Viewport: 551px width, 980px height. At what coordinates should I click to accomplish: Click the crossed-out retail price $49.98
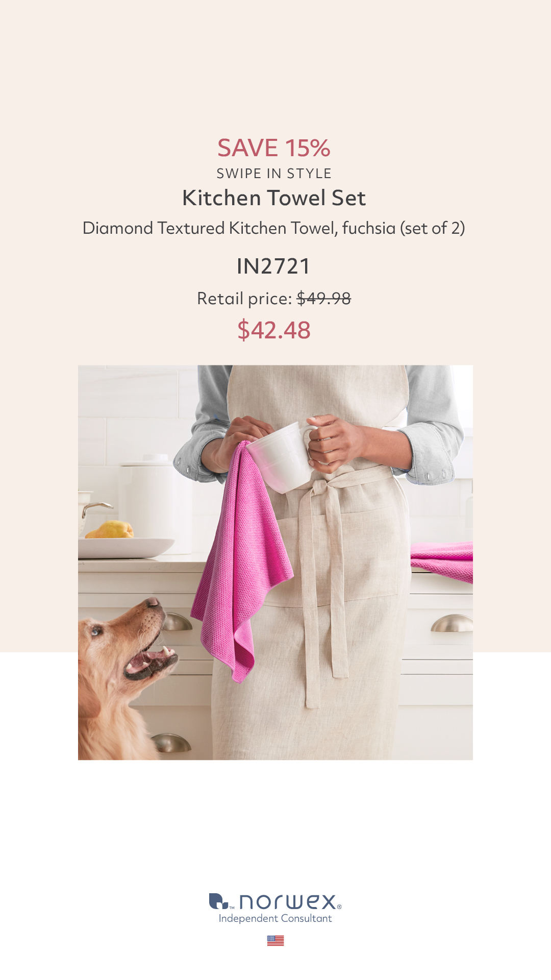tap(324, 299)
